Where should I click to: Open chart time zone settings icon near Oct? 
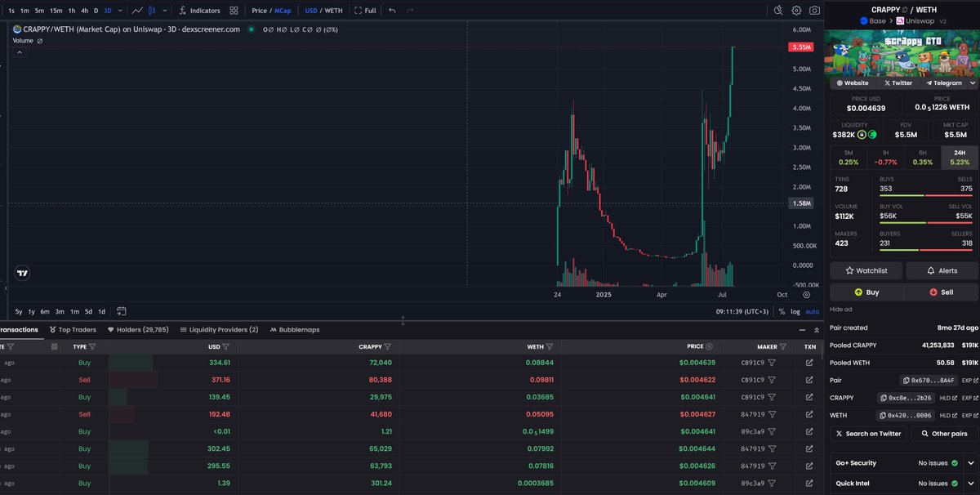click(x=807, y=294)
